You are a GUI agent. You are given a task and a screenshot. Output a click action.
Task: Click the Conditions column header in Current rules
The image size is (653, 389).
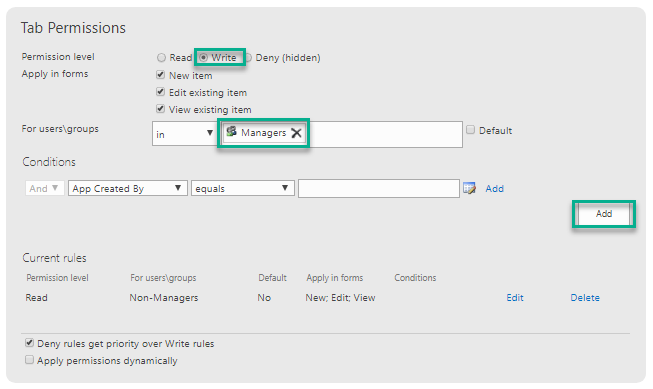click(415, 278)
